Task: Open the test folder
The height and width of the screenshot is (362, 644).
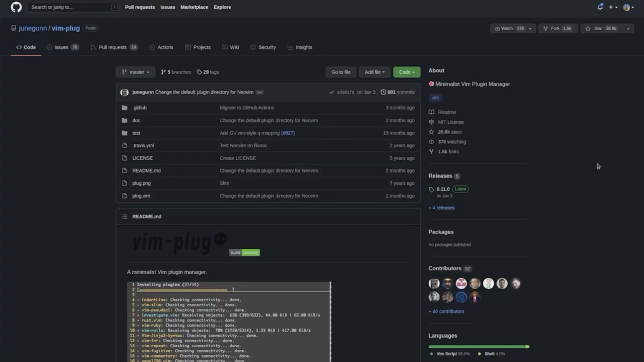Action: (136, 133)
